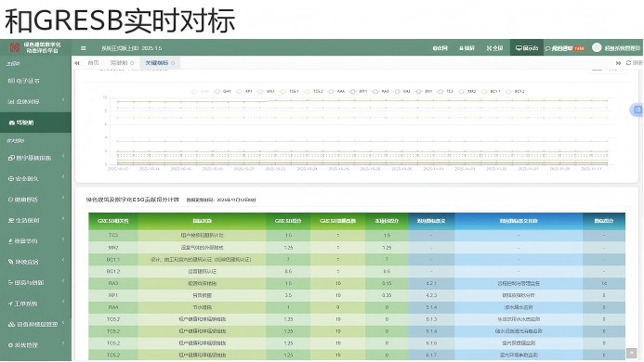Screen dimensions: 644x362
Task: Expand the 系统管理 submenu chevron
Action: [63, 343]
